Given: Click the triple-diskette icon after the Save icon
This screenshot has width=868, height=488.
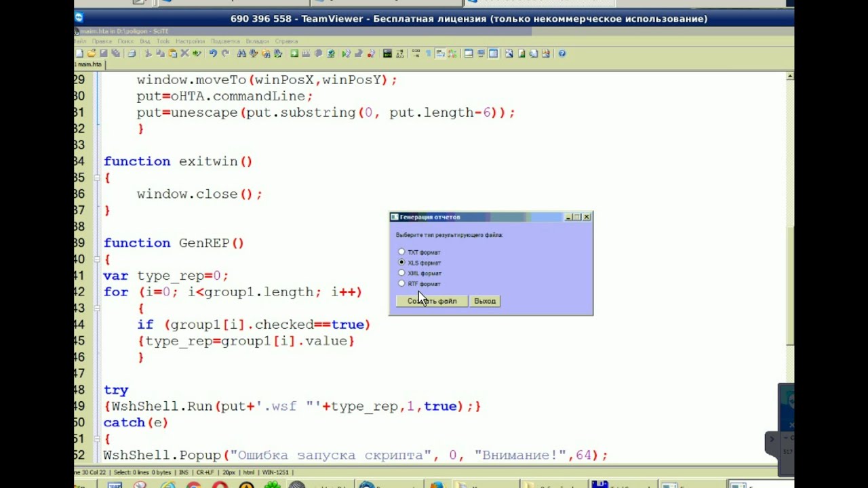Looking at the screenshot, I should [x=116, y=53].
